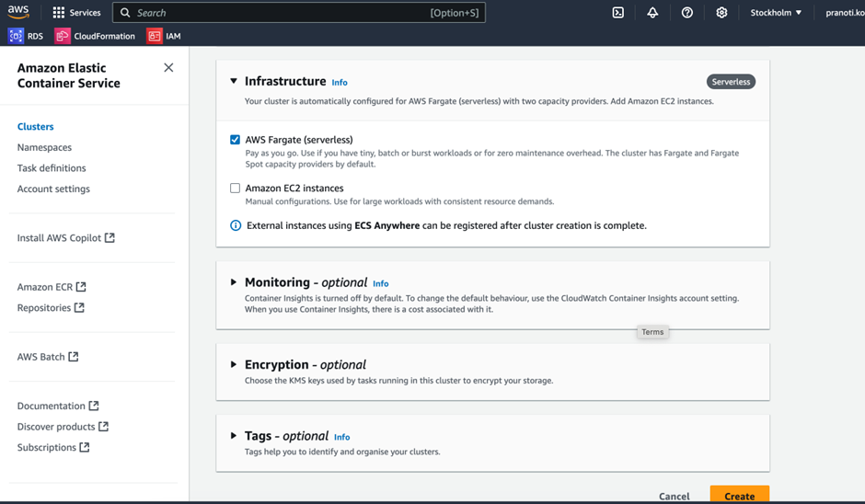This screenshot has height=504, width=865.
Task: Focus the top Search input field
Action: (x=299, y=13)
